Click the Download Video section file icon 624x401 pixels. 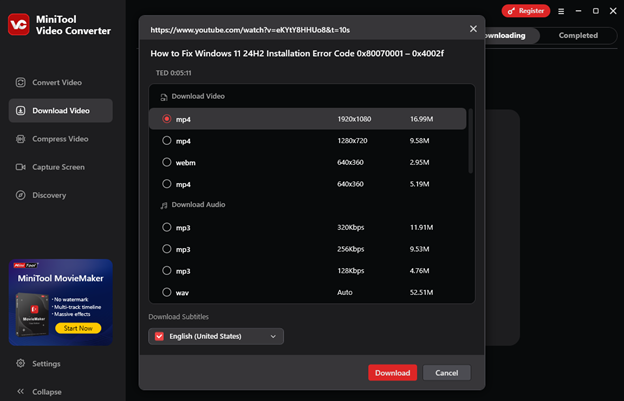tap(164, 97)
